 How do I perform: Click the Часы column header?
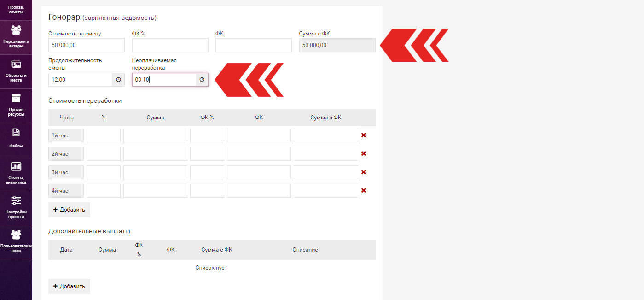click(66, 118)
